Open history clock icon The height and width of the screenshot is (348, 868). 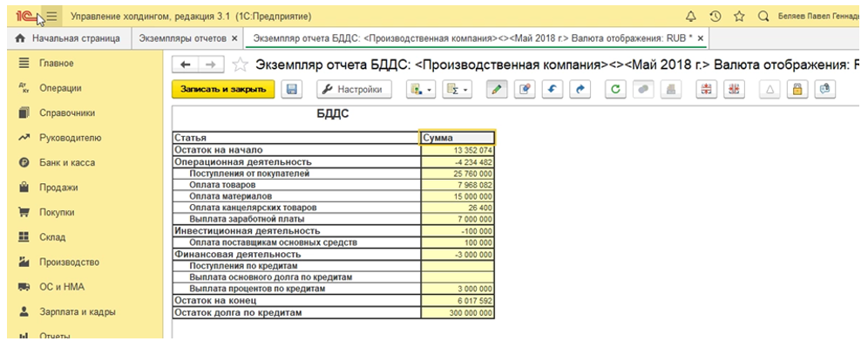715,17
